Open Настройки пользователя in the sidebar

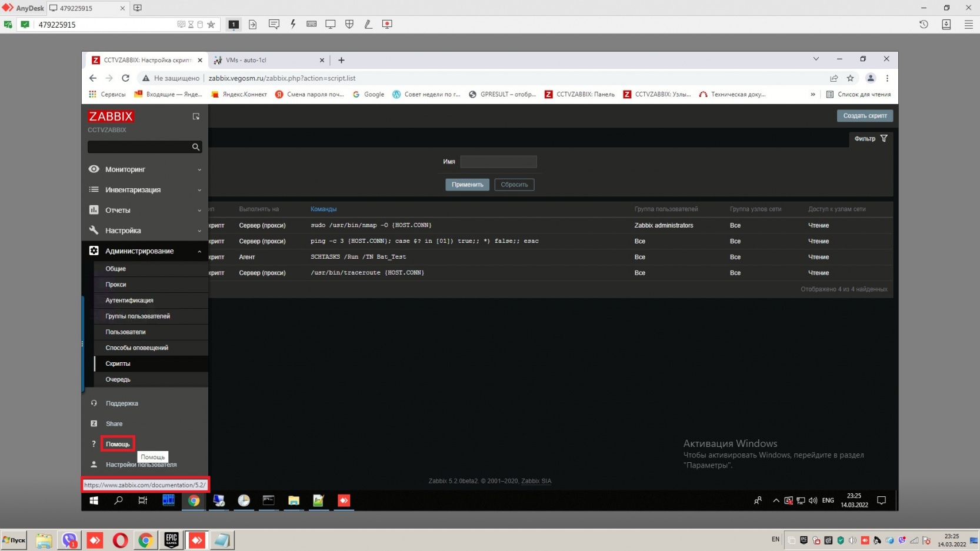coord(141,465)
